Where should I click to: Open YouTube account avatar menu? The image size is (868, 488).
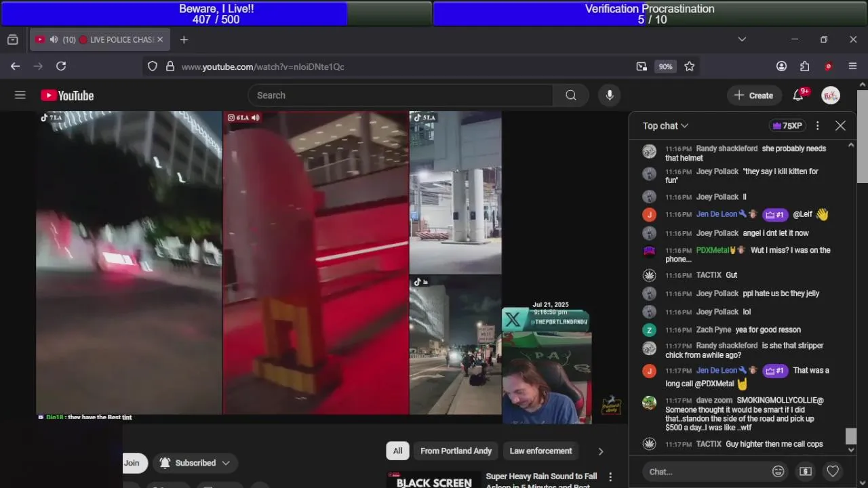coord(831,96)
